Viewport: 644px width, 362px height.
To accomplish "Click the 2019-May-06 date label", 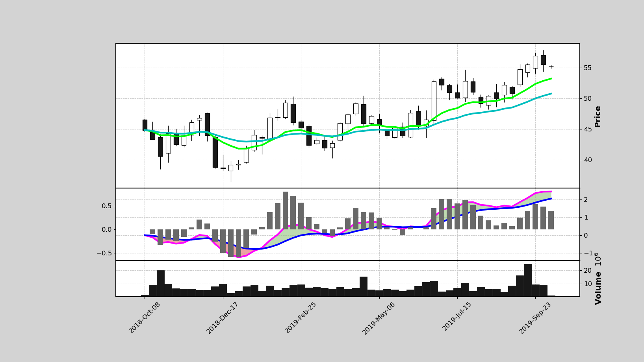I will pos(379,318).
